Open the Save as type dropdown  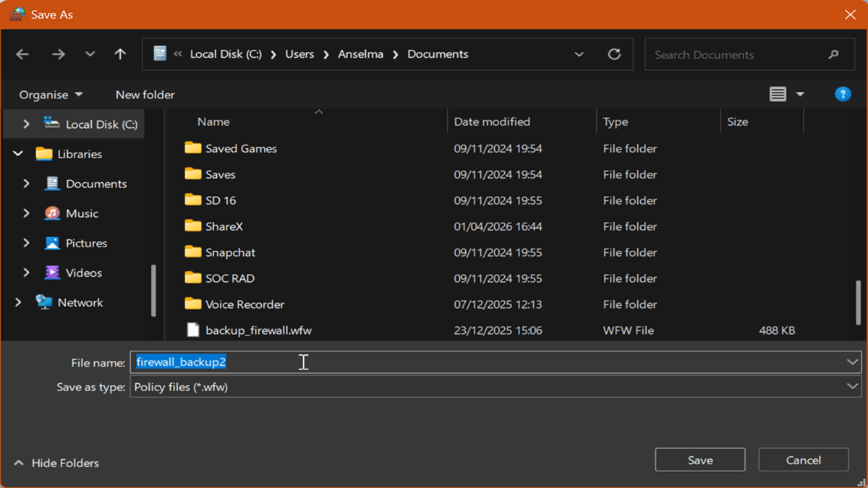(852, 387)
